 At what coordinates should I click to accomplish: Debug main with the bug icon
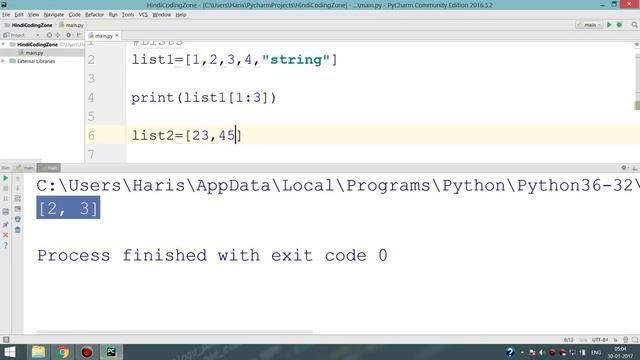point(619,25)
